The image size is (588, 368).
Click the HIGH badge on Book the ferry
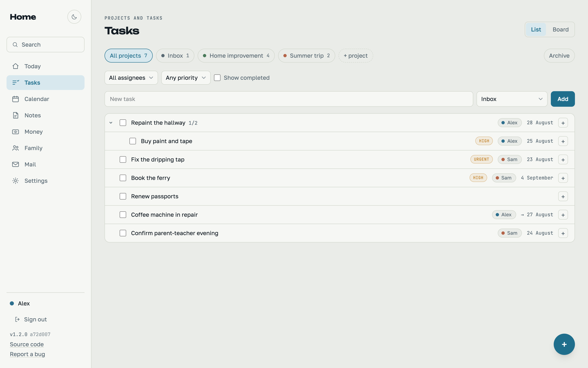click(x=478, y=178)
